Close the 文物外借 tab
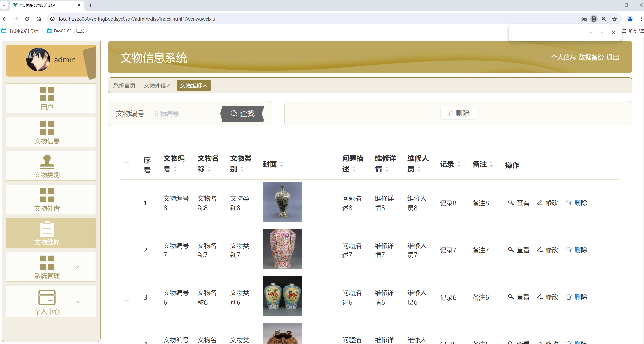The width and height of the screenshot is (644, 344). pos(168,85)
